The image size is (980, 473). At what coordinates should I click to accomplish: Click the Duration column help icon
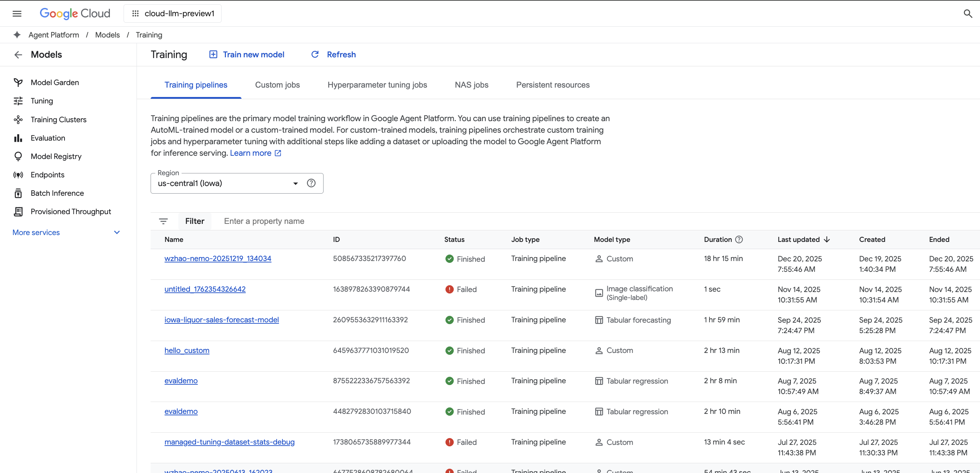pyautogui.click(x=739, y=239)
